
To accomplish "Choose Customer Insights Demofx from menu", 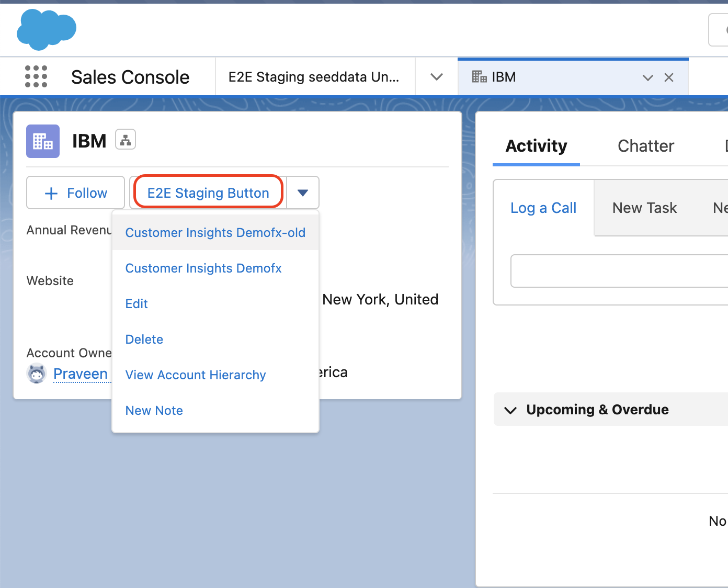I will [203, 268].
